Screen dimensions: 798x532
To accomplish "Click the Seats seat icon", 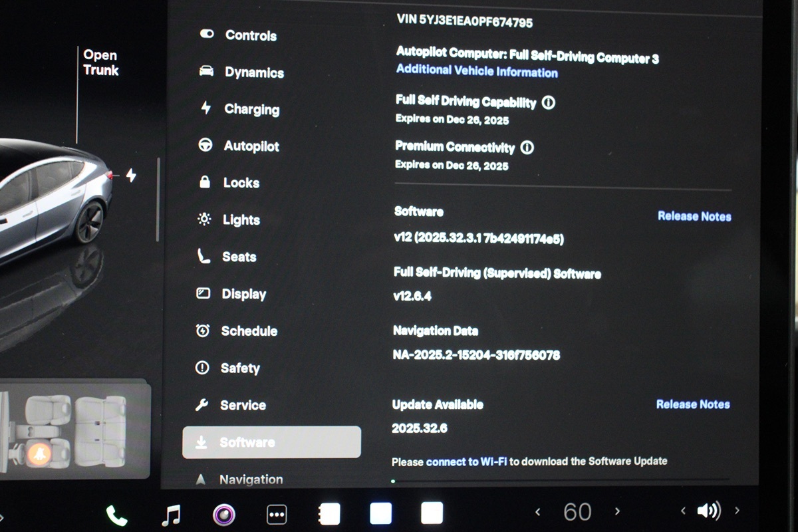I will [x=203, y=255].
